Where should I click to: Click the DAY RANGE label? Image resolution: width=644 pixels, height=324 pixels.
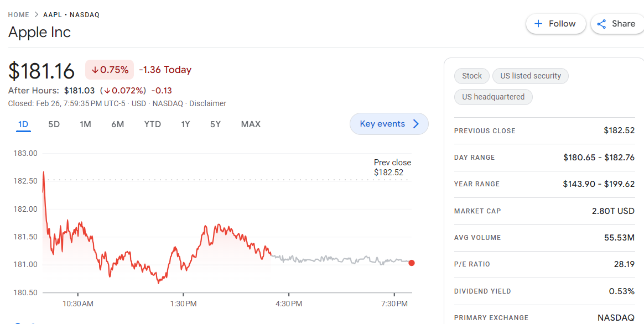click(x=474, y=158)
